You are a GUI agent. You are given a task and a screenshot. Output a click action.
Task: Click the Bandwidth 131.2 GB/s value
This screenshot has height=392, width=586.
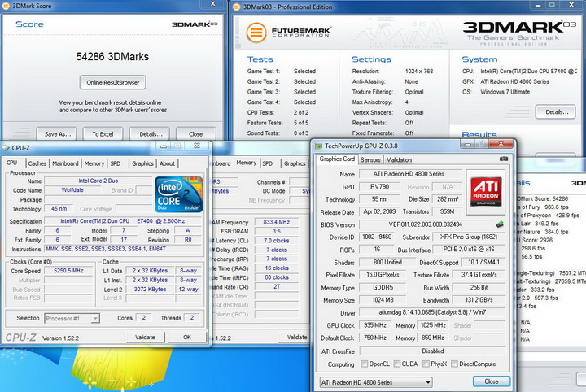[x=479, y=300]
